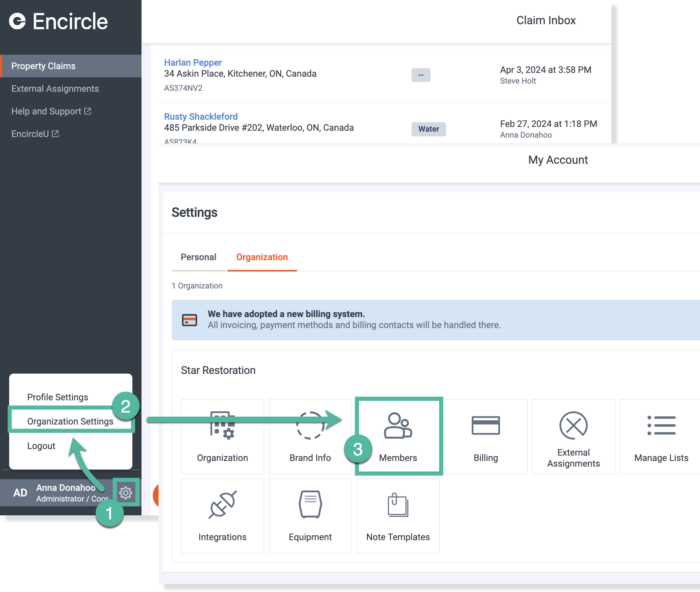Go to External Assignments in the sidebar
Screen dimensions: 700x592
point(55,89)
